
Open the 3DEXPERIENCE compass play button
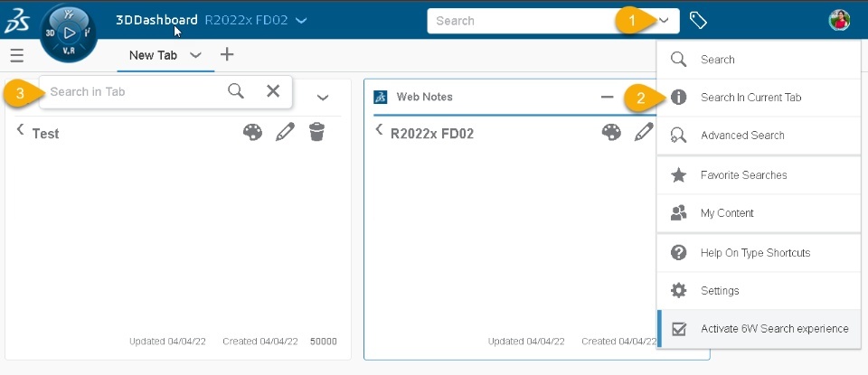click(x=70, y=33)
